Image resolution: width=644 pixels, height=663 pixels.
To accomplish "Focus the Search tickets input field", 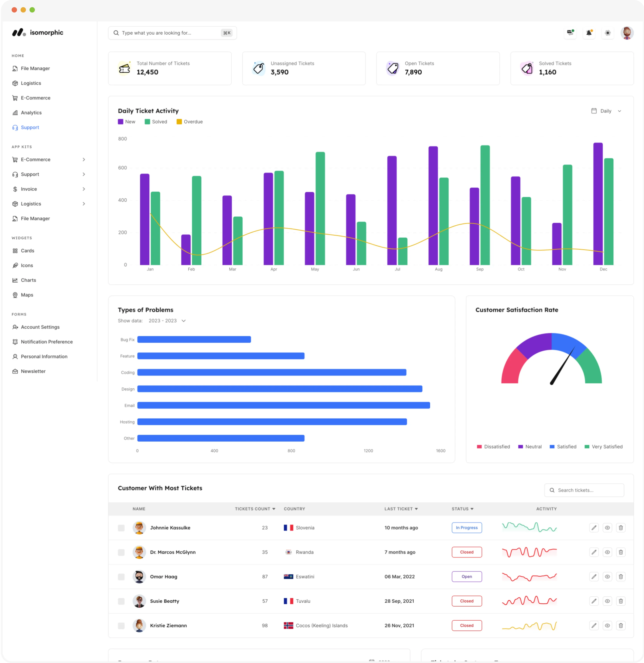I will [584, 490].
